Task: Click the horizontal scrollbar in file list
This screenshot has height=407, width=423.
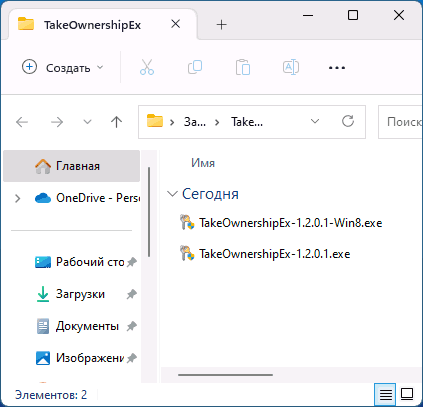Action: coord(225,375)
